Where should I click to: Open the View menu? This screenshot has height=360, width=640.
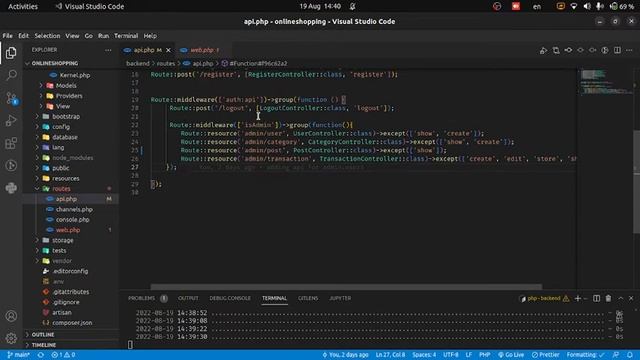click(x=72, y=36)
